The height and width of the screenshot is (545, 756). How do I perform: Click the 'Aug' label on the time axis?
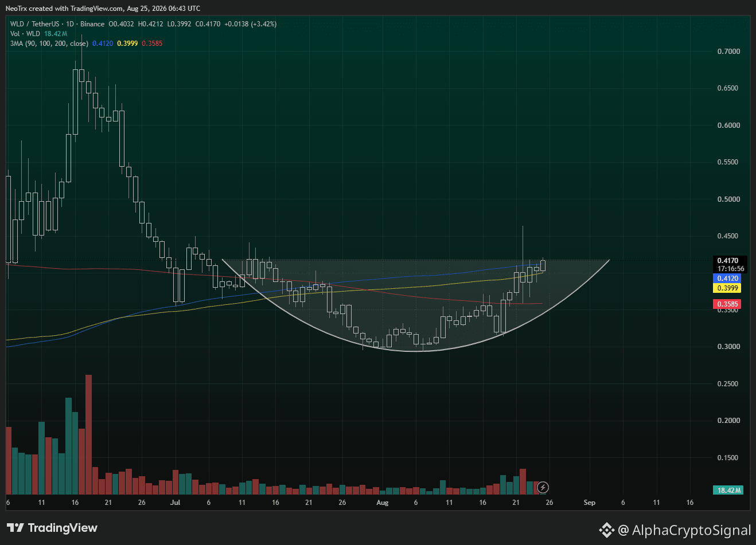pos(382,503)
